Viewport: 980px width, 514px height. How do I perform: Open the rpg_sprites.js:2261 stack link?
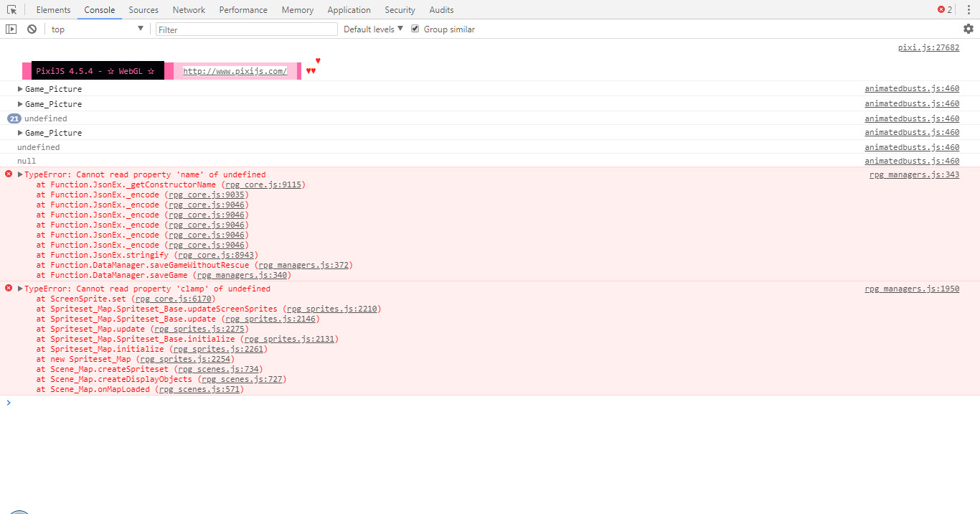(x=218, y=349)
